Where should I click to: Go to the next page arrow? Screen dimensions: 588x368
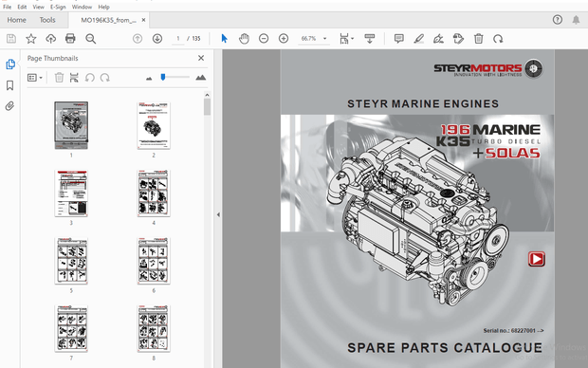(x=157, y=39)
